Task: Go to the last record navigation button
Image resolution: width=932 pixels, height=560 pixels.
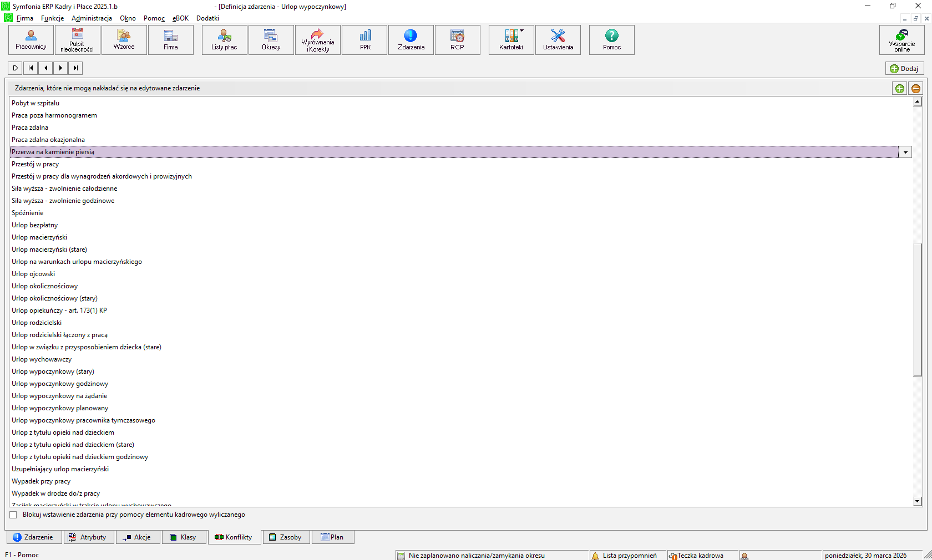Action: click(75, 68)
